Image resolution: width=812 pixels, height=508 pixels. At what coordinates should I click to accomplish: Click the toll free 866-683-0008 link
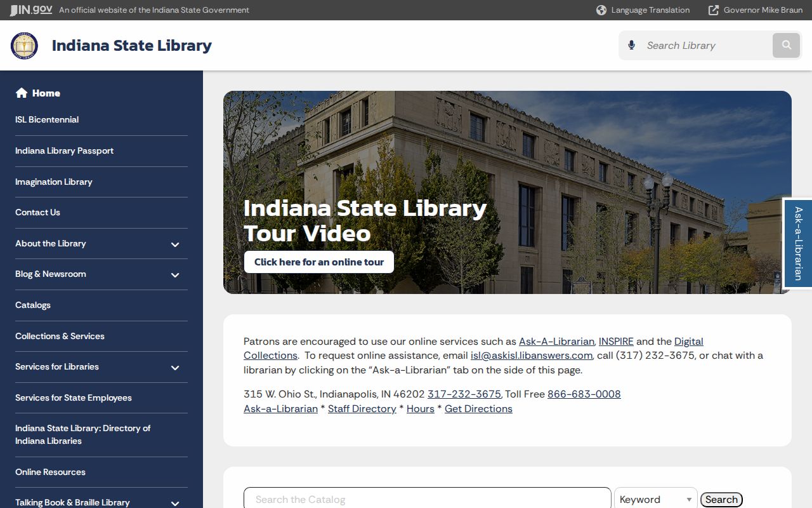click(584, 394)
